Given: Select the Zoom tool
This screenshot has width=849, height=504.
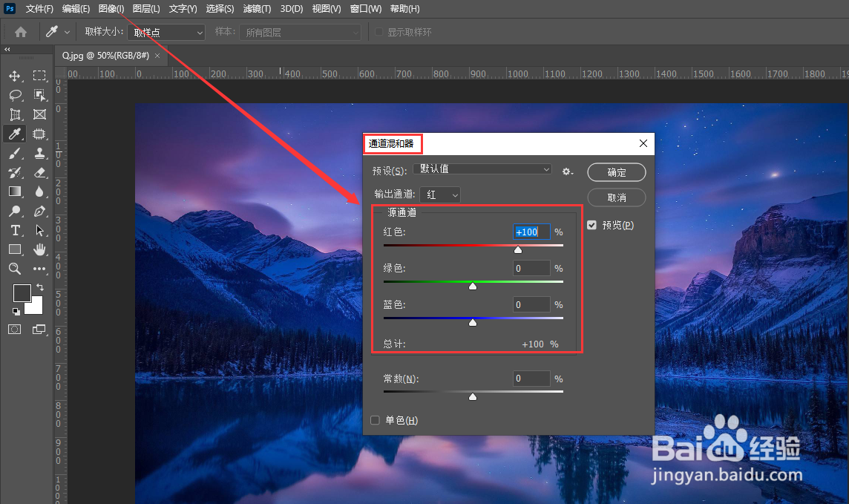Looking at the screenshot, I should click(x=15, y=269).
